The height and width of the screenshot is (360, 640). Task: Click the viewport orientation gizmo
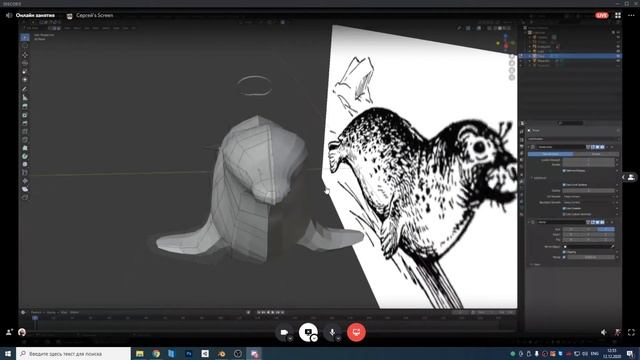coord(505,42)
